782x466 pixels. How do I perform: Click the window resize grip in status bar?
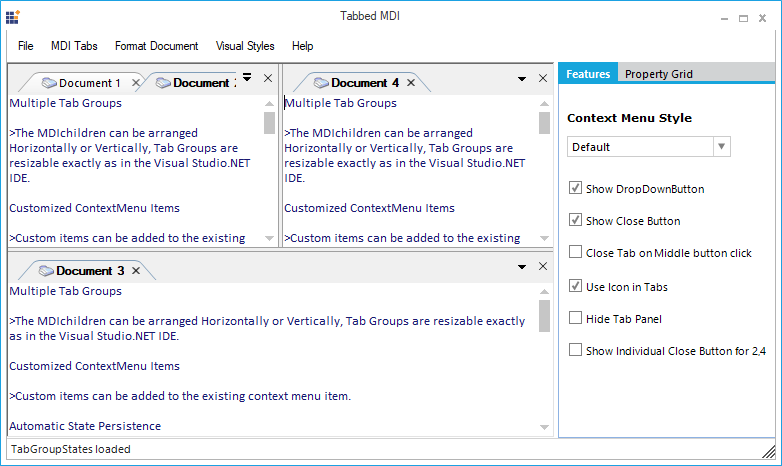(769, 452)
